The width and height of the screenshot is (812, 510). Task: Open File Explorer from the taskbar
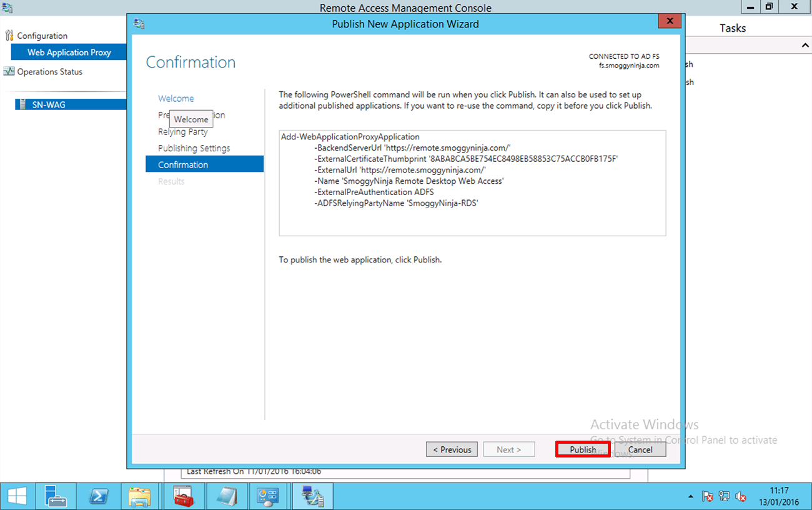[140, 496]
